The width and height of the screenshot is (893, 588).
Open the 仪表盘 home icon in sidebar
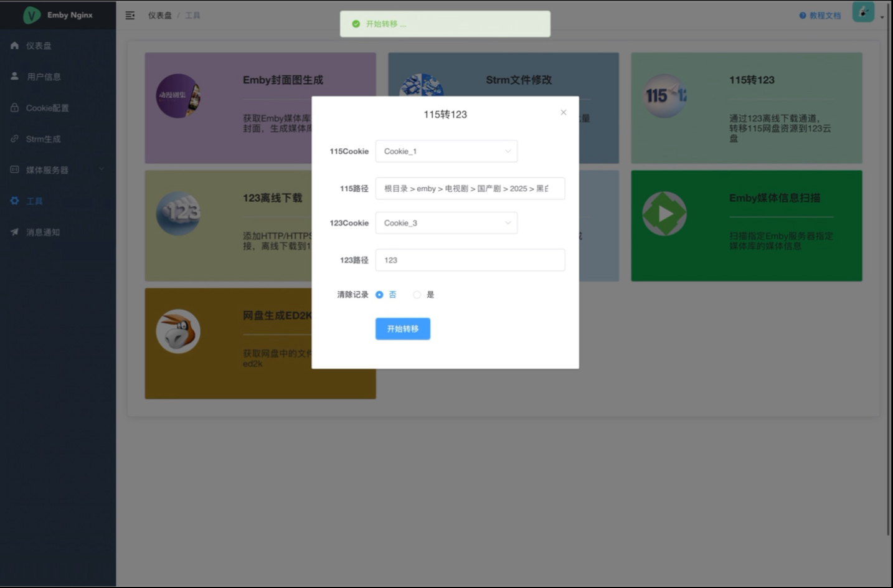point(14,45)
